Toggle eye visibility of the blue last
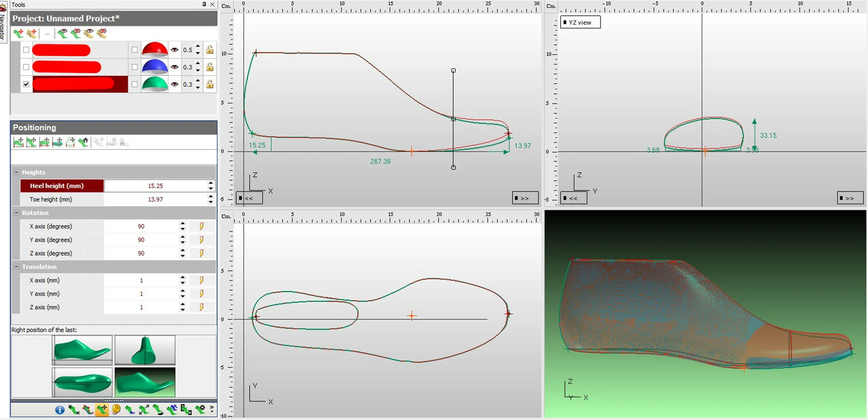Screen dimensions: 868x420 175,67
